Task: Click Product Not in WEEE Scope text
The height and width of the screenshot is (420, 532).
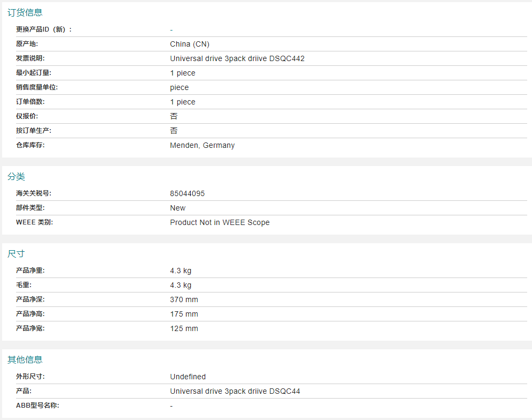Action: [220, 222]
